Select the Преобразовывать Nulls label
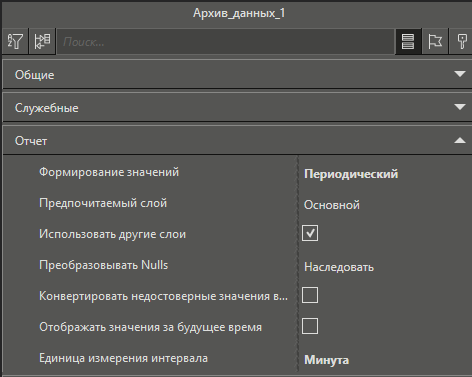This screenshot has width=472, height=377. tap(104, 265)
